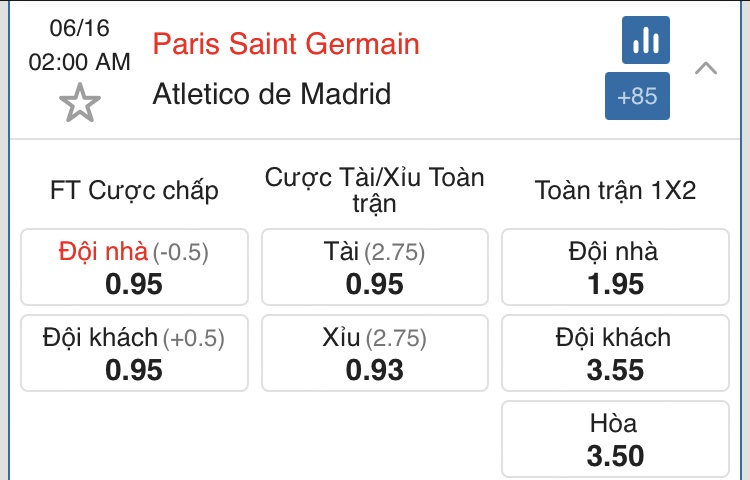Open match statistics bar chart icon
750x480 pixels.
[646, 40]
